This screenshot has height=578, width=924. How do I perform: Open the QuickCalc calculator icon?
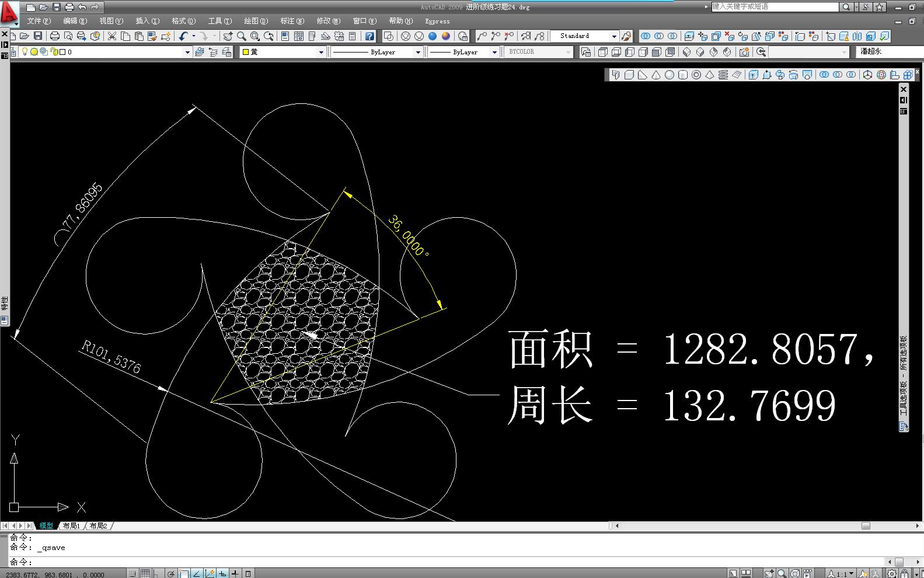(x=352, y=36)
